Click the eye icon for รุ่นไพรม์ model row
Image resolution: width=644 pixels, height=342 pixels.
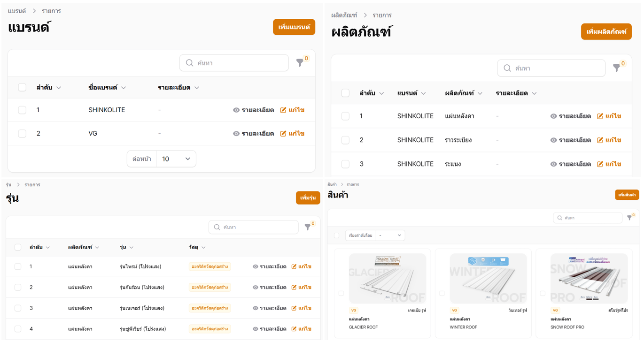click(256, 266)
